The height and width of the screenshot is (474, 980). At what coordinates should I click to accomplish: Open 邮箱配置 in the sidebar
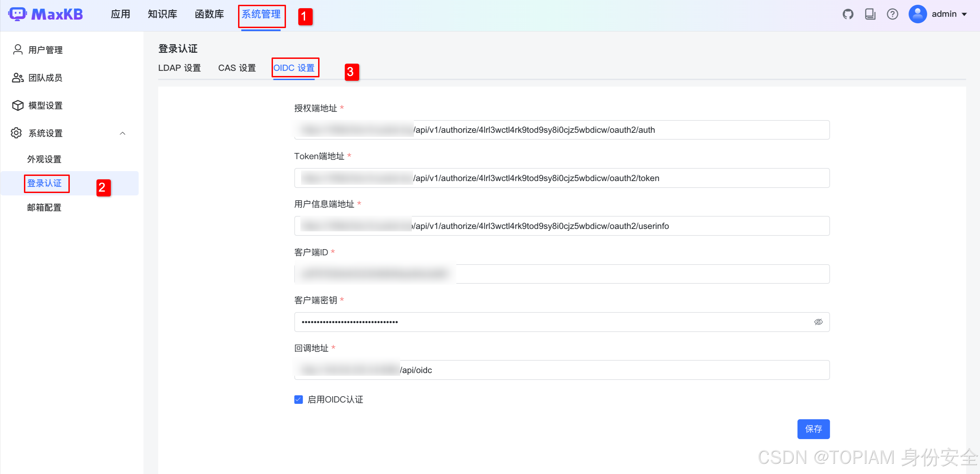point(44,207)
